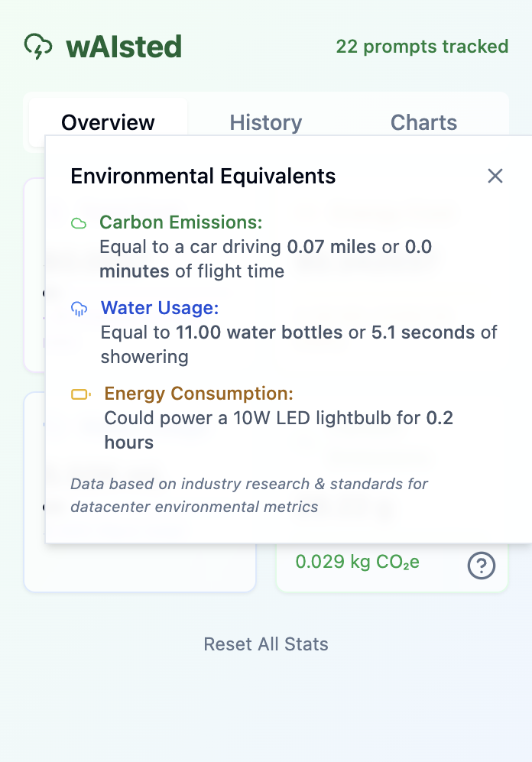Image resolution: width=532 pixels, height=762 pixels.
Task: Select the Water Usage heading
Action: 160,309
